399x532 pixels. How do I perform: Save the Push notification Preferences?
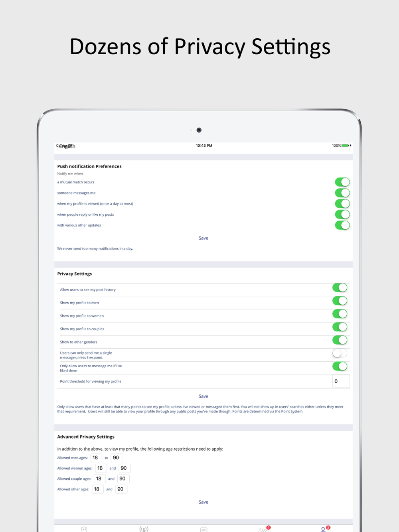(x=203, y=238)
